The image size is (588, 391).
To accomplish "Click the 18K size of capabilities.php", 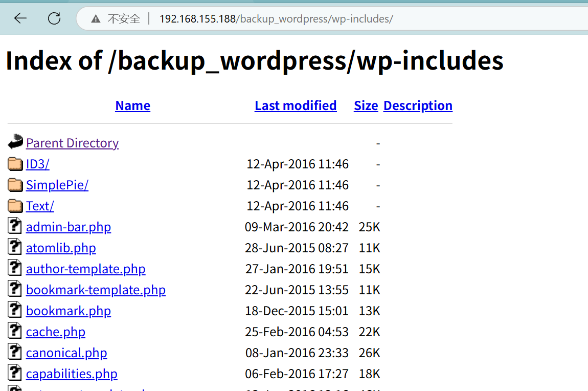I will click(369, 374).
